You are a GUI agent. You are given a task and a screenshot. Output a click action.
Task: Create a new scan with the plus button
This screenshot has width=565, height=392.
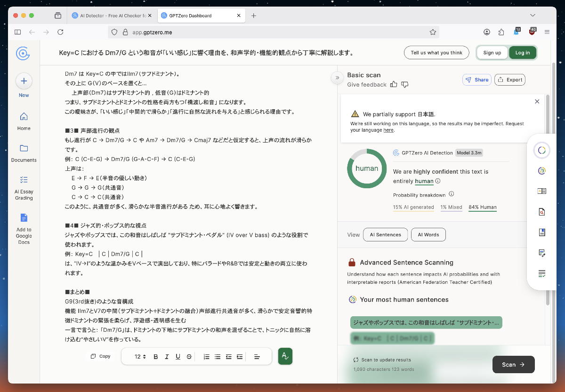pyautogui.click(x=24, y=81)
